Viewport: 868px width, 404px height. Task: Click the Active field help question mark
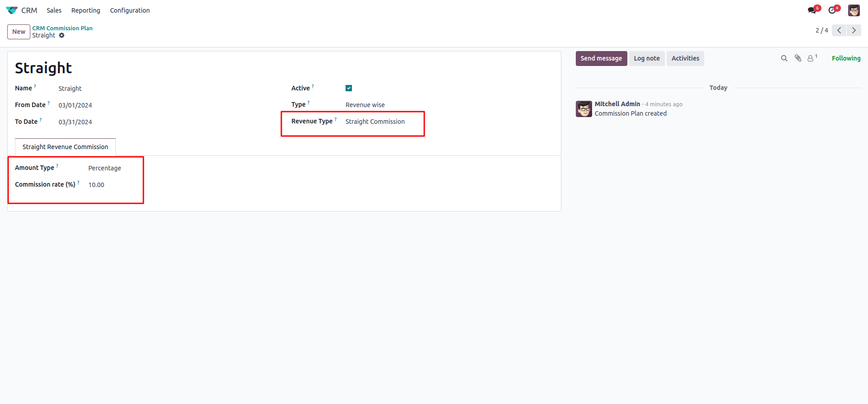313,86
